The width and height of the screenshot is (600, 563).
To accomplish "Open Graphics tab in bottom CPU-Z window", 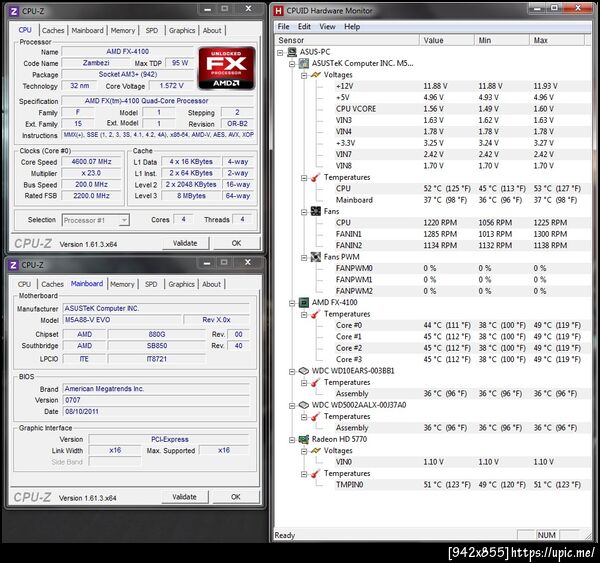I will pyautogui.click(x=181, y=284).
